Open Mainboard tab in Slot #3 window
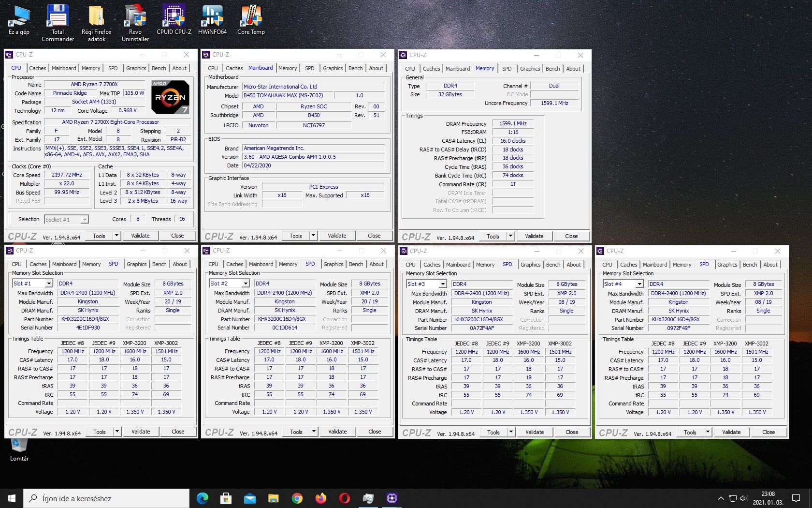This screenshot has height=508, width=812. tap(458, 265)
